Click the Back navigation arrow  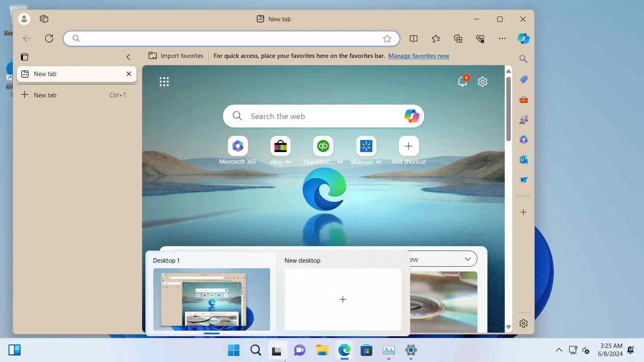[x=27, y=38]
